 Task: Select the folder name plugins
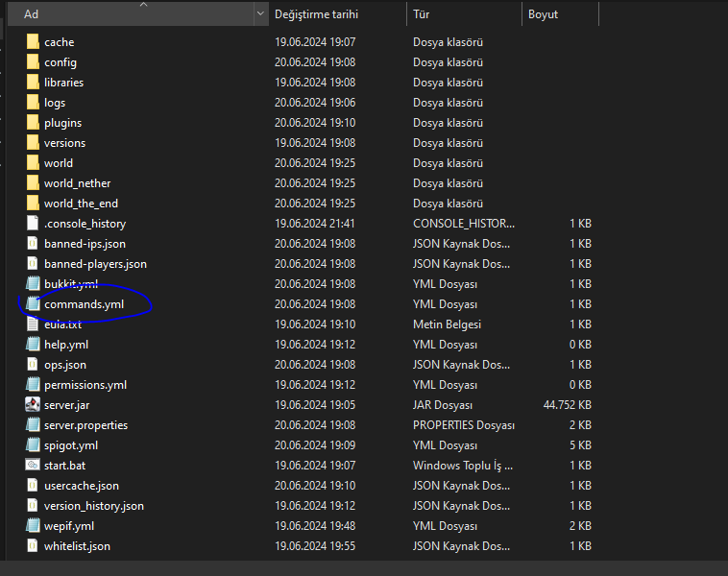63,123
